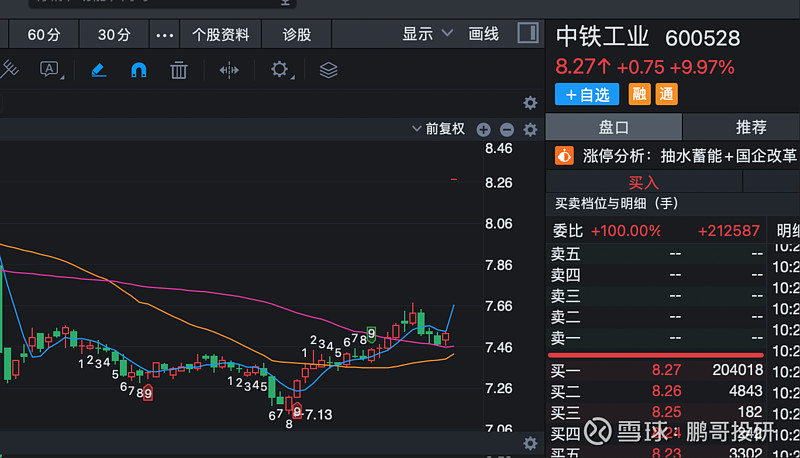Toggle the 融 margin trading badge
The width and height of the screenshot is (800, 458).
point(639,94)
